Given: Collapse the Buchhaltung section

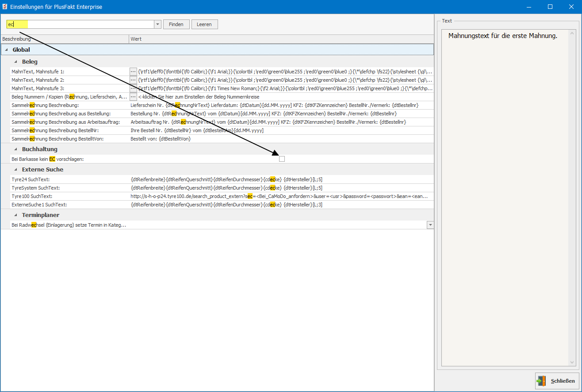Looking at the screenshot, I should pyautogui.click(x=15, y=149).
